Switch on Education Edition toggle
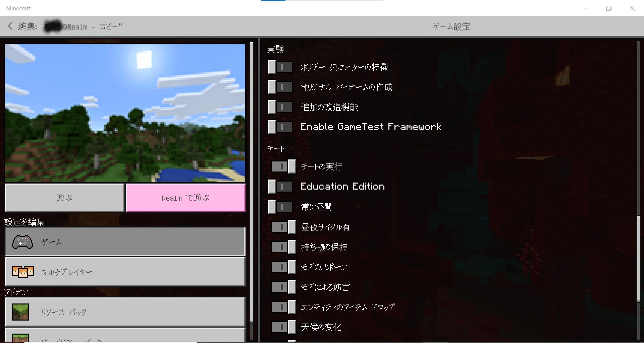644x343 pixels. click(x=280, y=187)
